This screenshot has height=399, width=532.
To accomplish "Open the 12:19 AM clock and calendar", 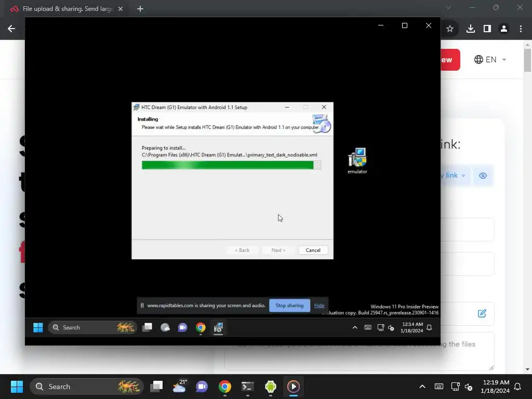I will click(x=495, y=387).
